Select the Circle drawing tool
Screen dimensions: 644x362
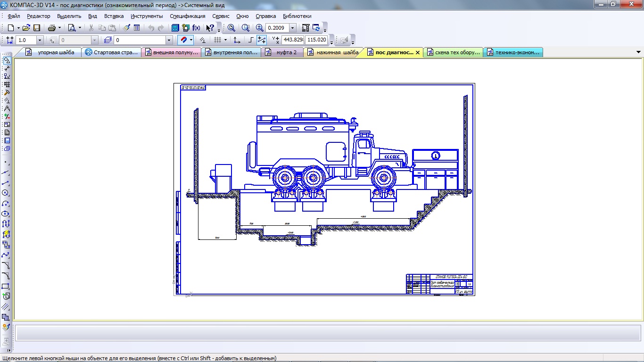pyautogui.click(x=6, y=193)
